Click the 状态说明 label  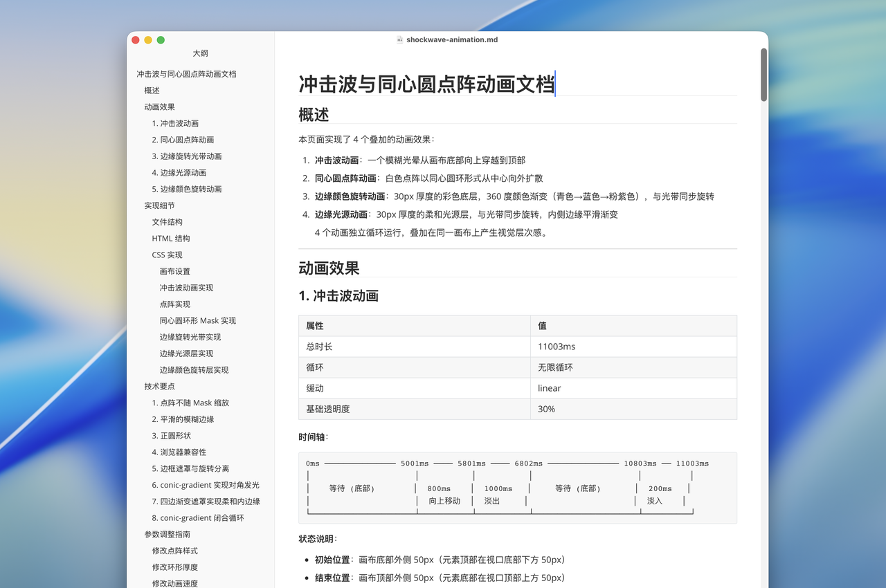point(318,539)
